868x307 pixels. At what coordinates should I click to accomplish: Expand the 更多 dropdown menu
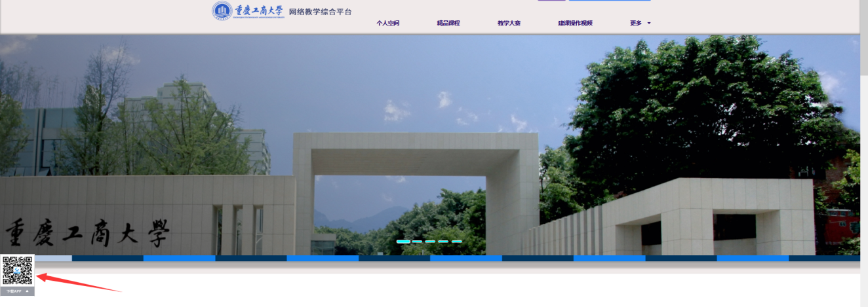click(x=641, y=23)
